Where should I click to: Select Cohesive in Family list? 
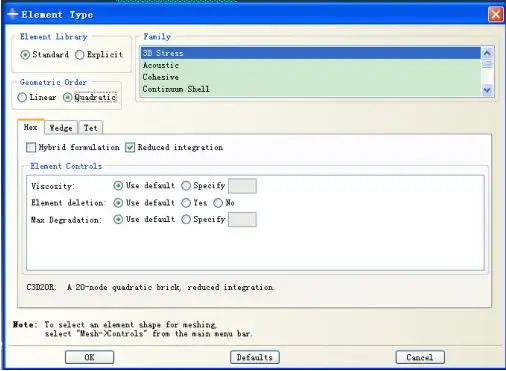coord(311,77)
